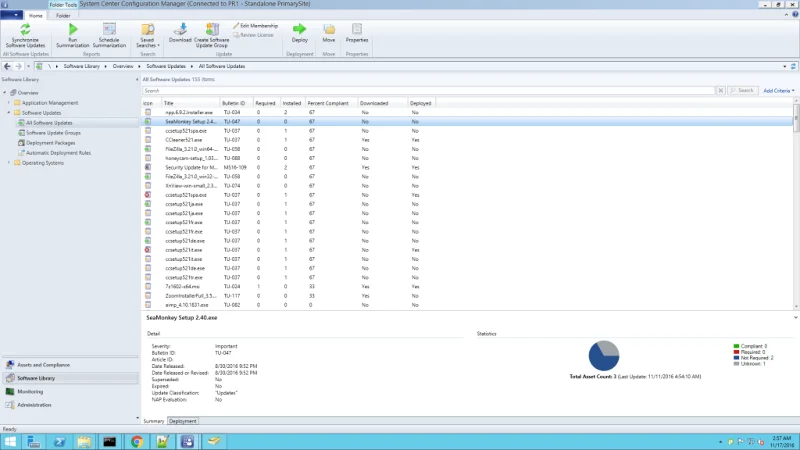The image size is (800, 450).
Task: Click in the Search input field
Action: tap(429, 91)
